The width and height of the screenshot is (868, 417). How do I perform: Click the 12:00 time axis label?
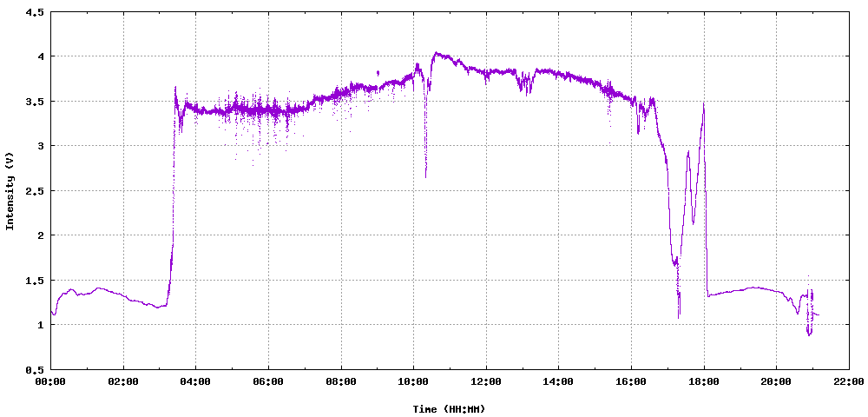[x=486, y=381]
